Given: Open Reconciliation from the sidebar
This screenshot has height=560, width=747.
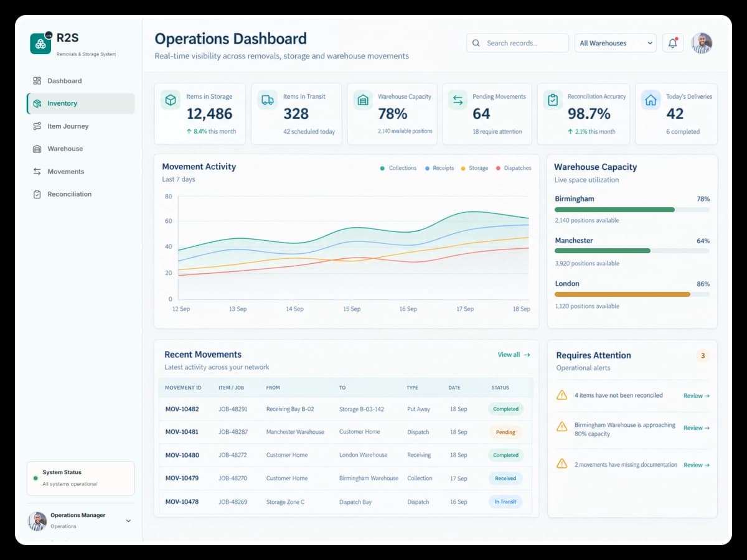Looking at the screenshot, I should tap(81, 194).
